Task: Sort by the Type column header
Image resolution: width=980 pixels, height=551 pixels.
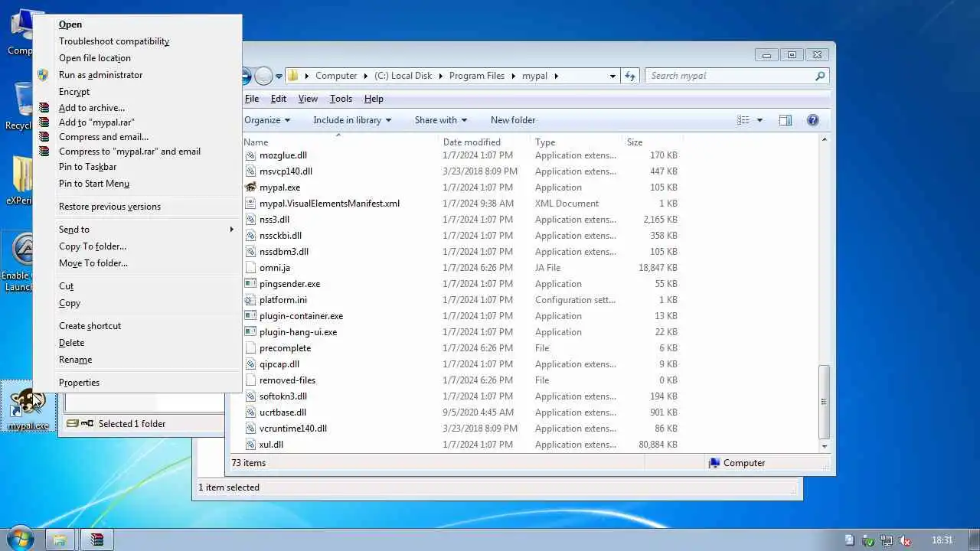Action: [577, 142]
